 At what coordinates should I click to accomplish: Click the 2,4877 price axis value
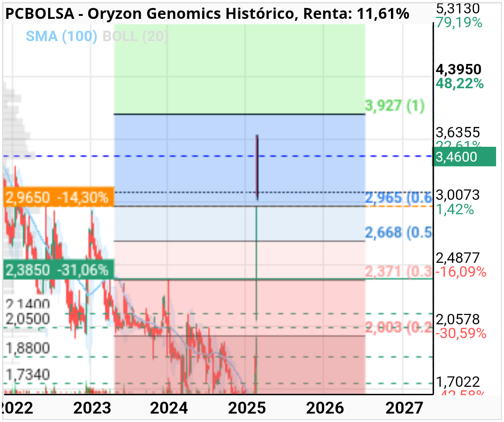458,258
